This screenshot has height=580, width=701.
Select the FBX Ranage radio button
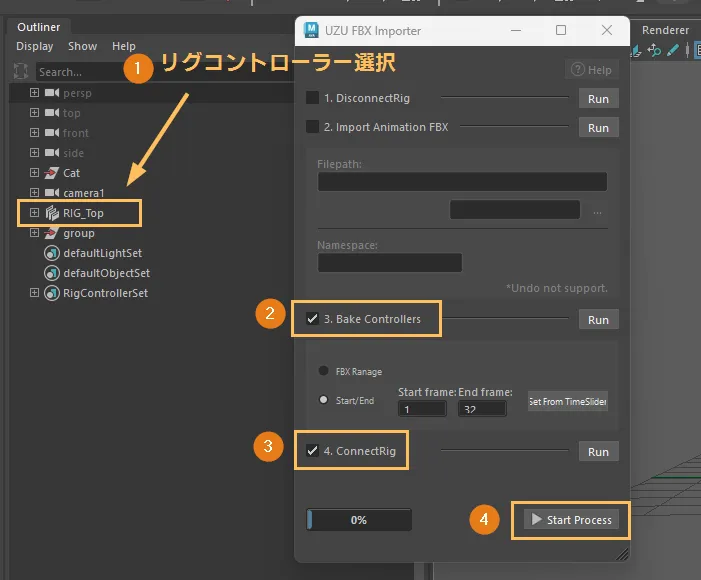coord(323,371)
